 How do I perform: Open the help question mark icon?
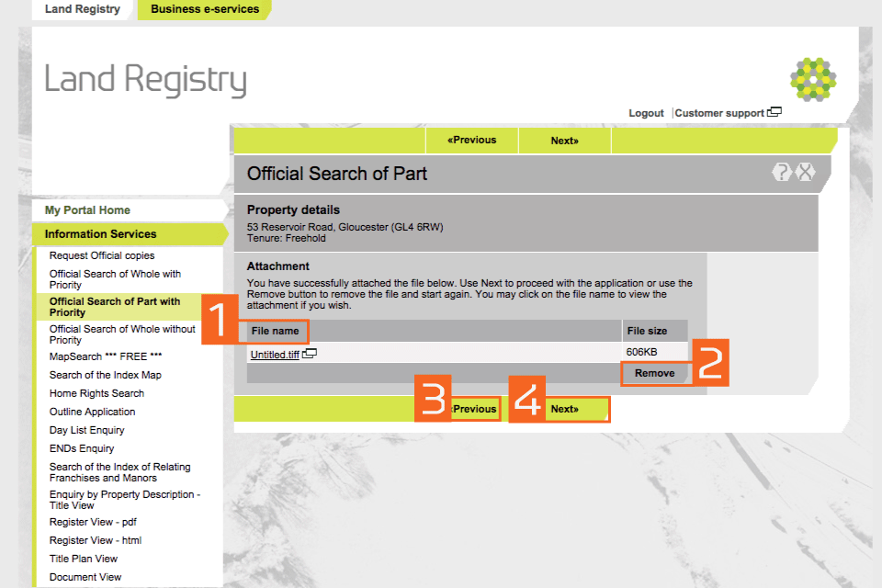click(x=781, y=172)
